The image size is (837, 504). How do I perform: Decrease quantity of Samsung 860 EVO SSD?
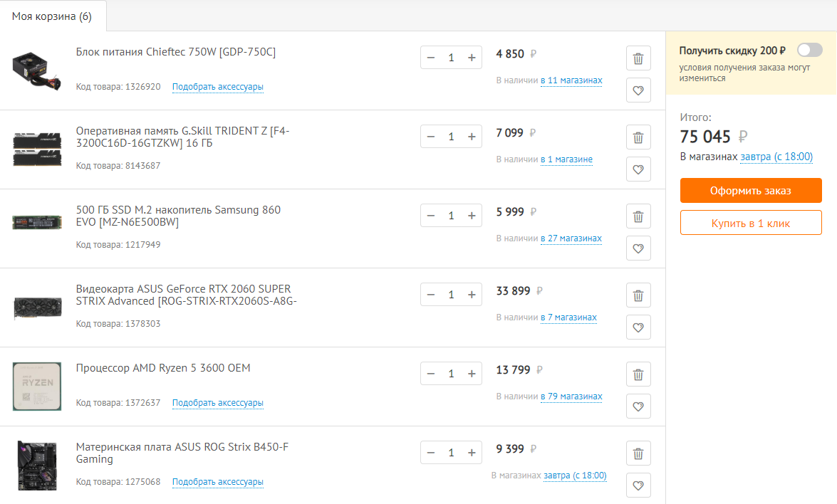tap(431, 216)
